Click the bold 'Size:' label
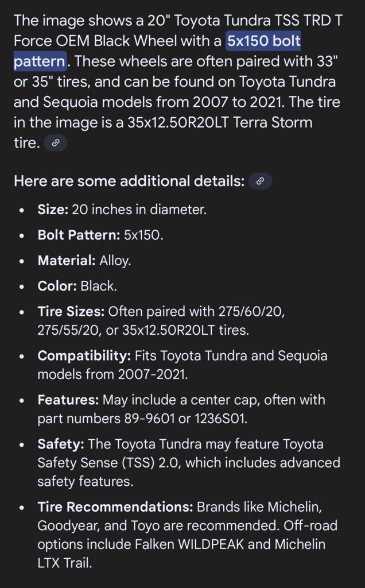365x588 pixels. coord(53,209)
